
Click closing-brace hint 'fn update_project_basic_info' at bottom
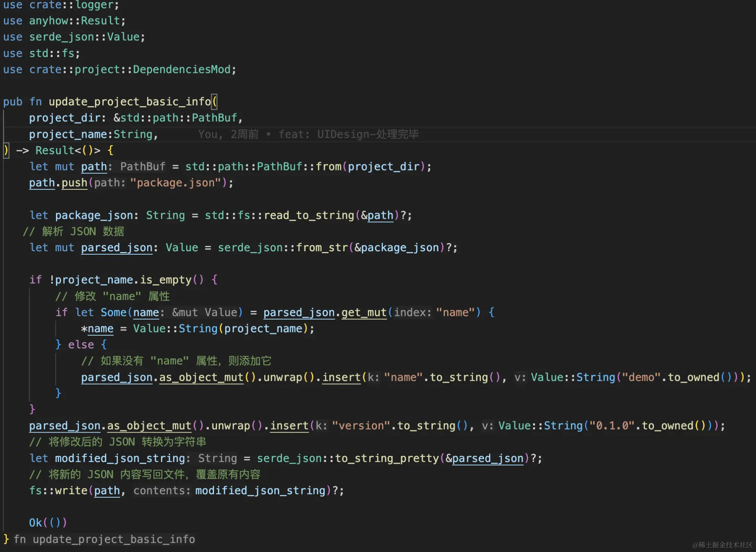coord(104,539)
